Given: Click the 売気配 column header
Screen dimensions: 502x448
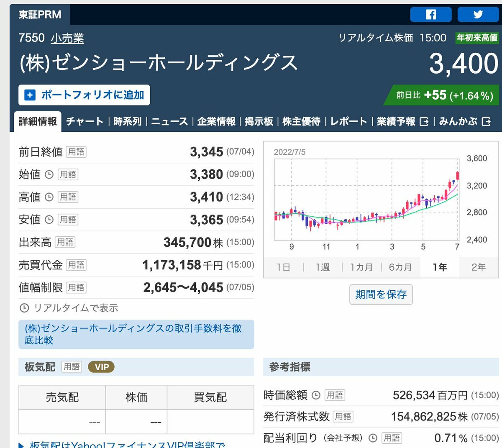Looking at the screenshot, I should pyautogui.click(x=62, y=397).
